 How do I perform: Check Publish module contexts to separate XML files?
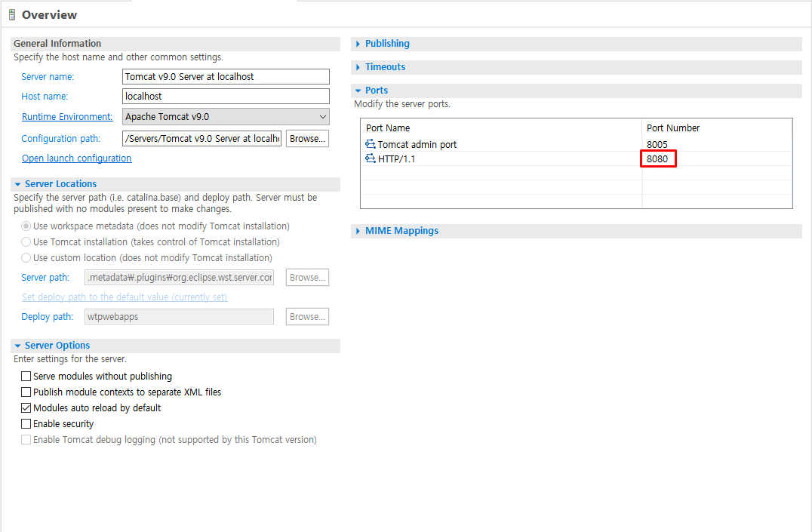pos(26,392)
